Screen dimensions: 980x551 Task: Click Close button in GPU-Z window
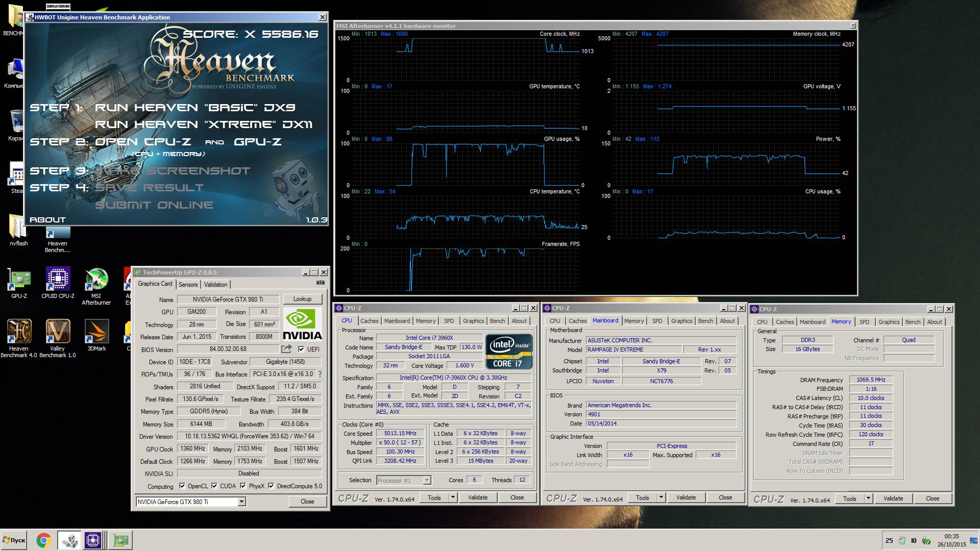[307, 502]
